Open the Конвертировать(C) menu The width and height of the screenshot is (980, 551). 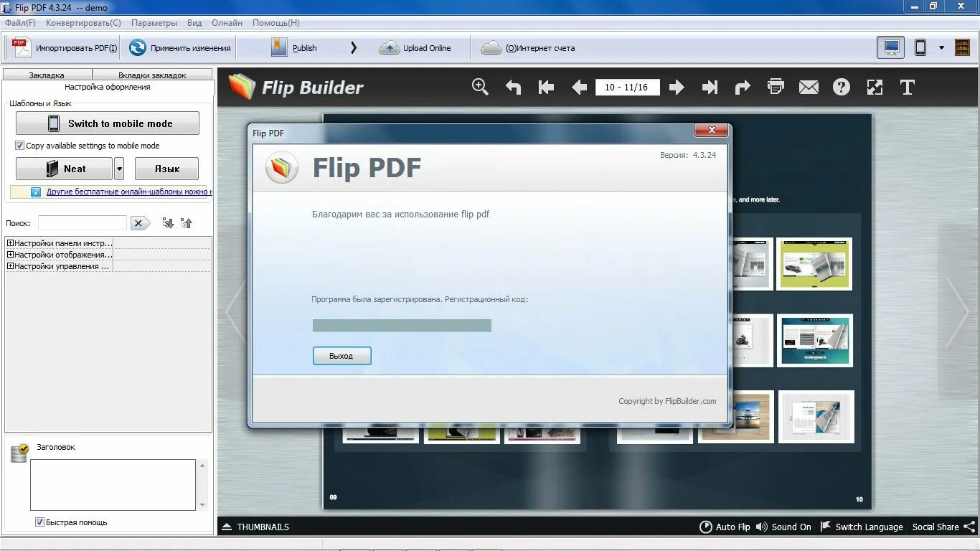coord(84,23)
